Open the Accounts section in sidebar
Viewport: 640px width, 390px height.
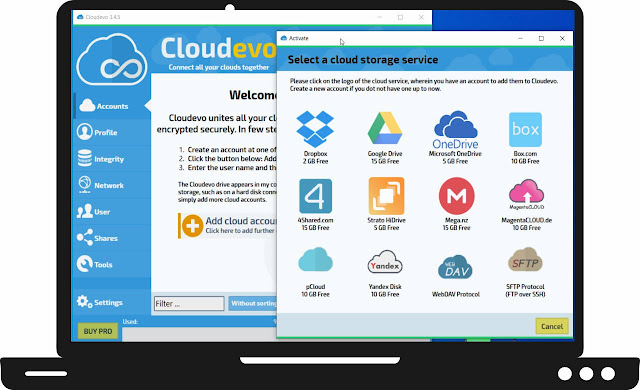point(112,106)
